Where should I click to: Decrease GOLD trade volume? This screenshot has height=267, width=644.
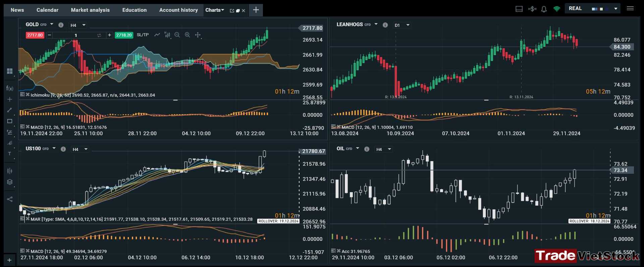[x=49, y=35]
